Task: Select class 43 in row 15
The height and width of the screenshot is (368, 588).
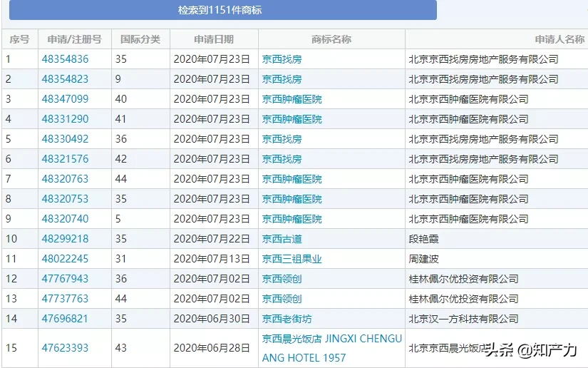Action: coord(120,348)
